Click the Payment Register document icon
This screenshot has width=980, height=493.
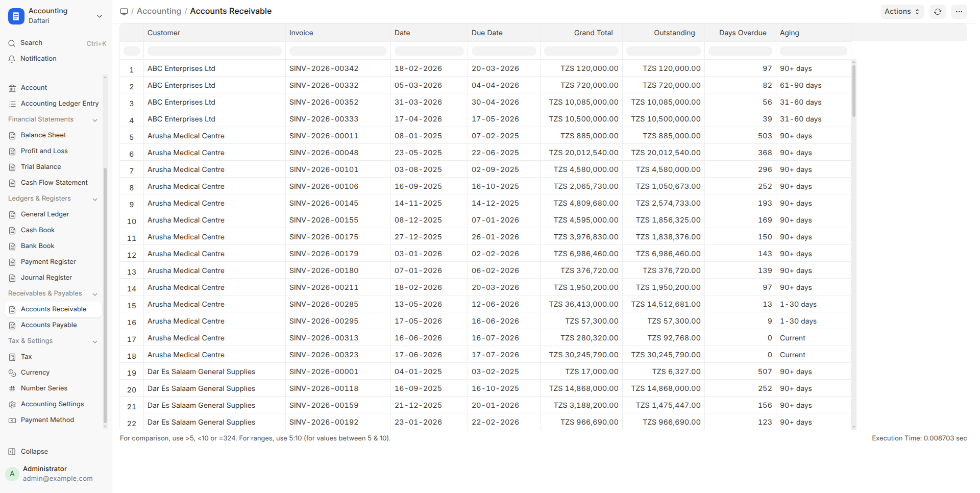[x=12, y=262]
